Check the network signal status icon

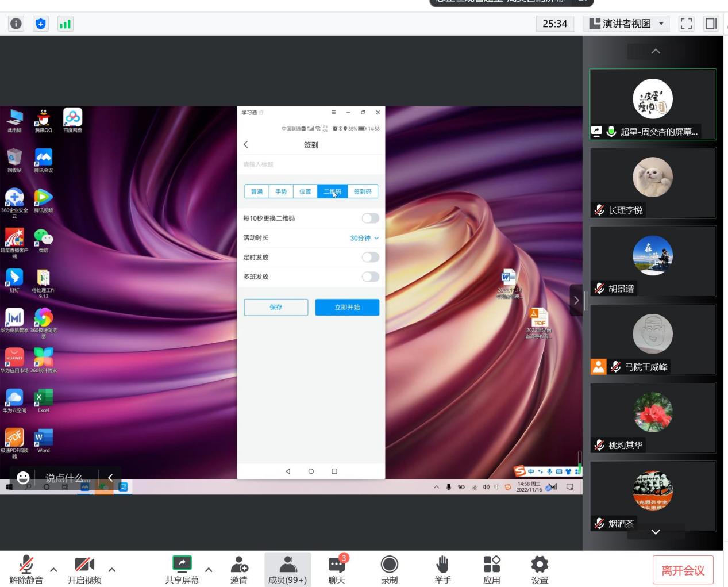66,24
